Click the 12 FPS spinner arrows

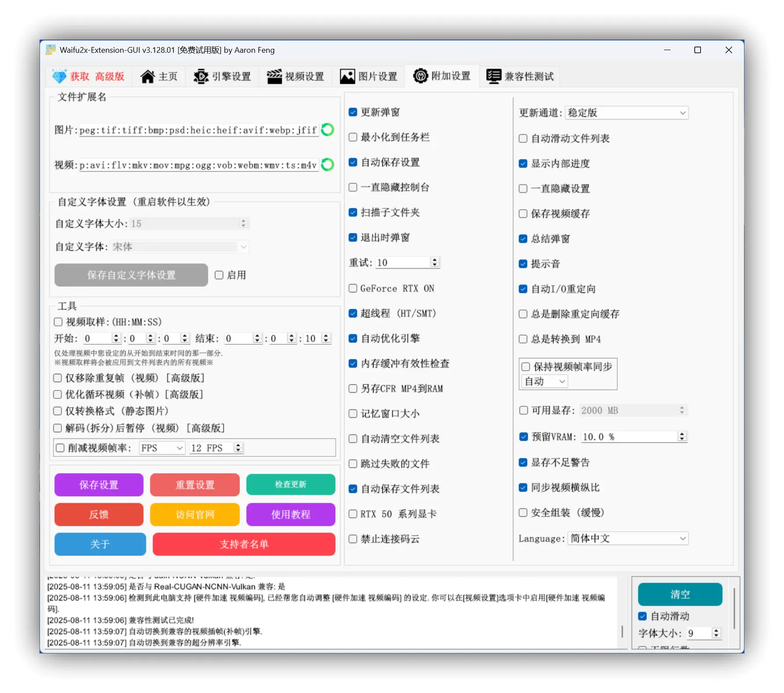(x=238, y=448)
